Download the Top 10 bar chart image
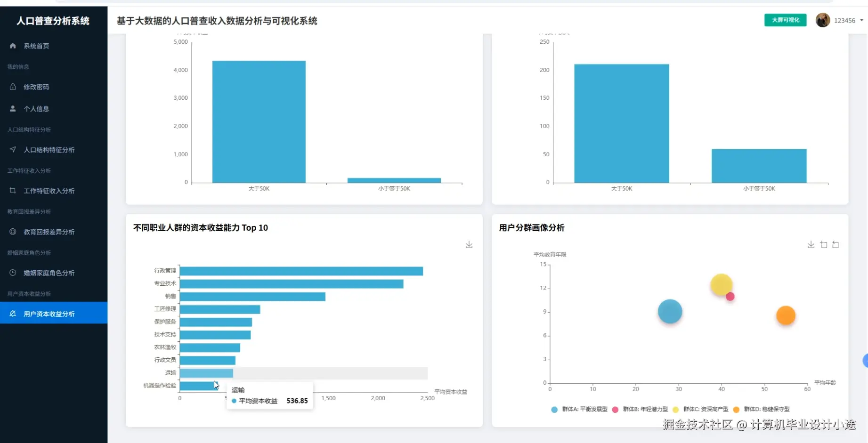868x443 pixels. 469,245
